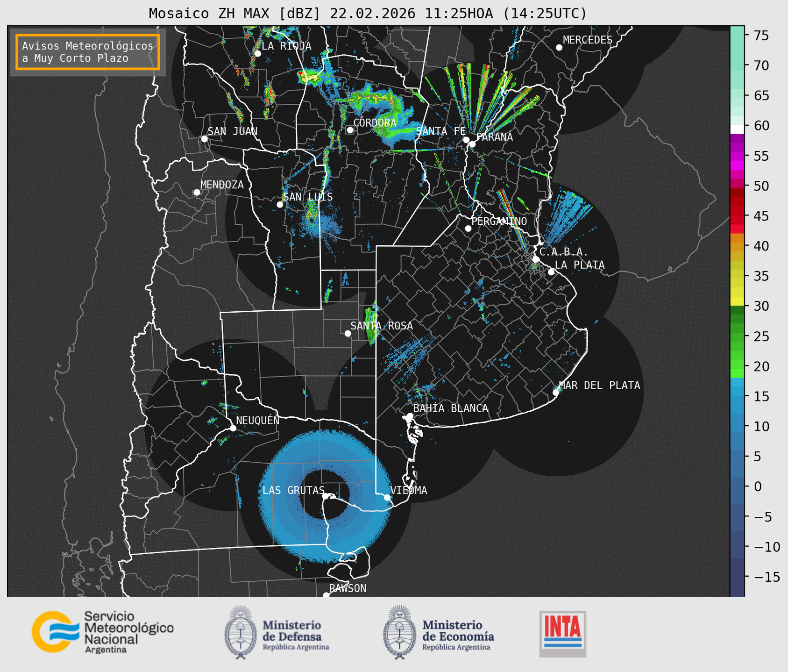Click the Las Grutas city label
Screen dimensions: 788x672
(x=293, y=490)
